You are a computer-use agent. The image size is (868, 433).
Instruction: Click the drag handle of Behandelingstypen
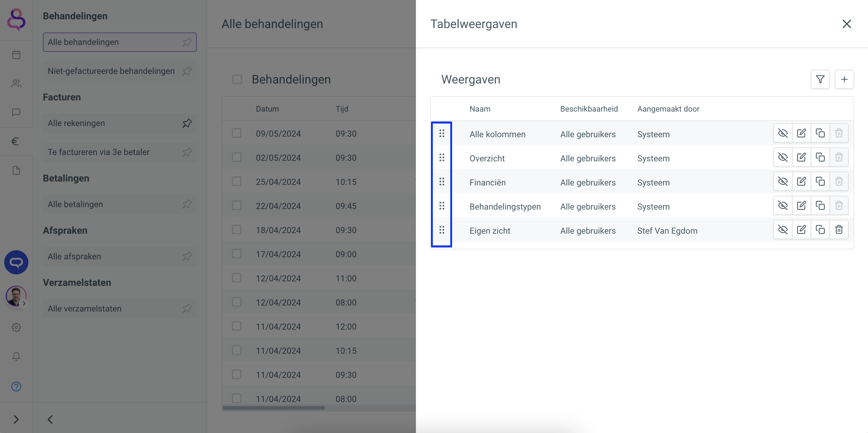pyautogui.click(x=442, y=206)
